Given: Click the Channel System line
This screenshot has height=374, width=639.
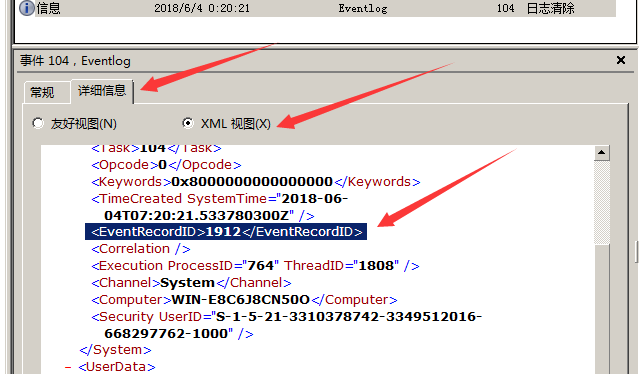Looking at the screenshot, I should [191, 283].
